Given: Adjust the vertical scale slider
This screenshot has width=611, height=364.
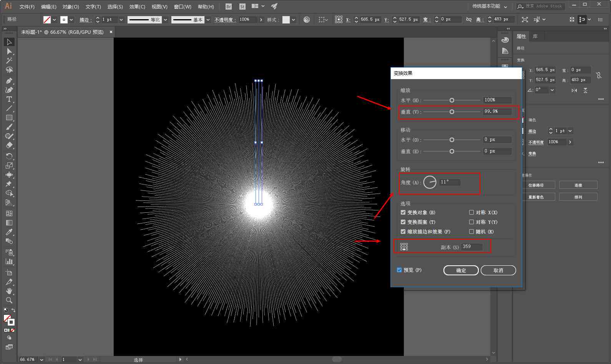Looking at the screenshot, I should point(452,112).
